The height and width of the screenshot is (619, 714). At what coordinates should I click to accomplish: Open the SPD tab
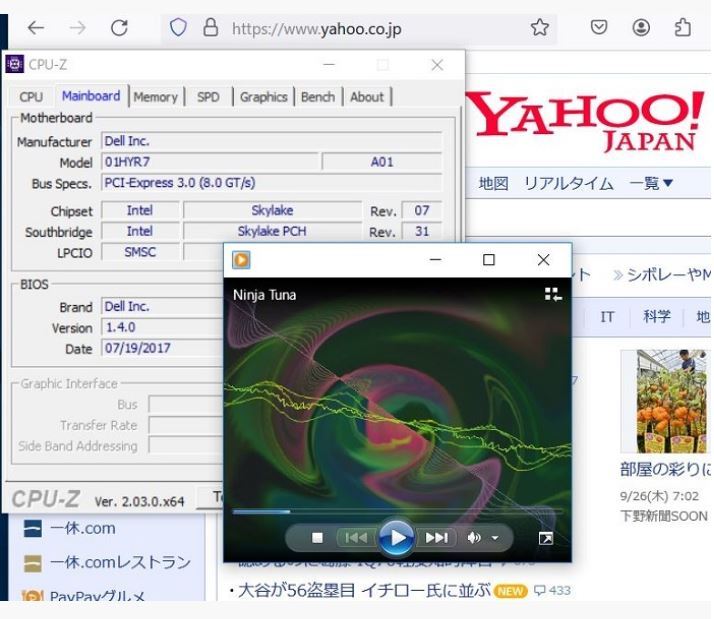(208, 97)
